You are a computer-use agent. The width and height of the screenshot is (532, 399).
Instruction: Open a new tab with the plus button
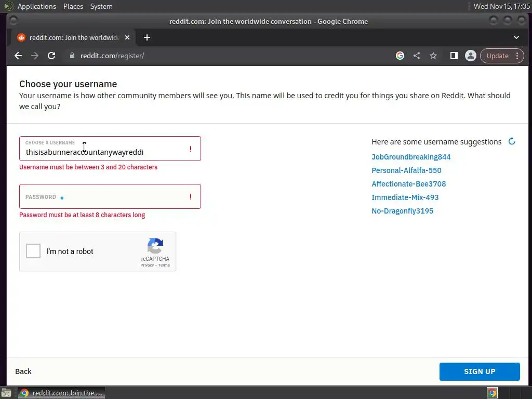click(x=147, y=37)
